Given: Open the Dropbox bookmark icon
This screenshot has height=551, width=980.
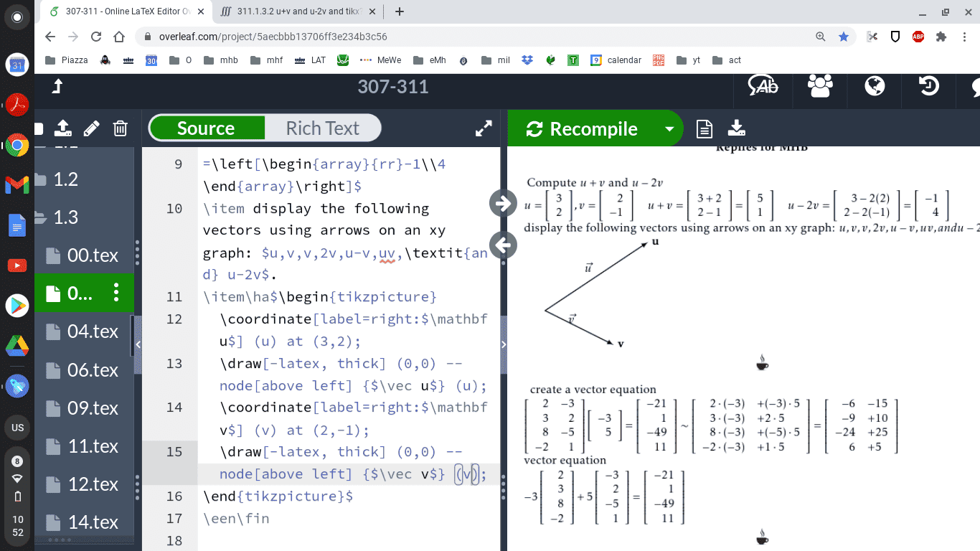Looking at the screenshot, I should [527, 60].
